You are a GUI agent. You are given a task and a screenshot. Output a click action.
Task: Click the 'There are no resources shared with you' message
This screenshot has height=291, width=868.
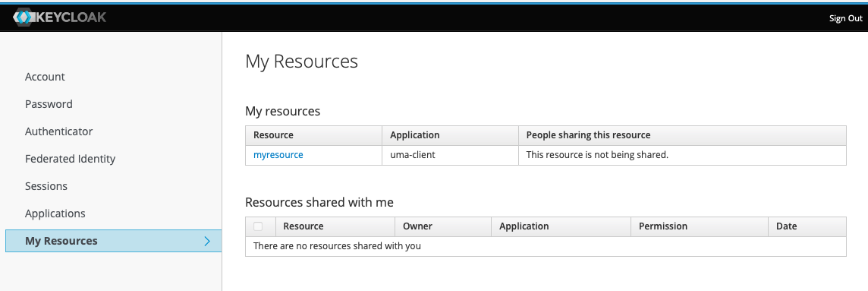coord(337,245)
